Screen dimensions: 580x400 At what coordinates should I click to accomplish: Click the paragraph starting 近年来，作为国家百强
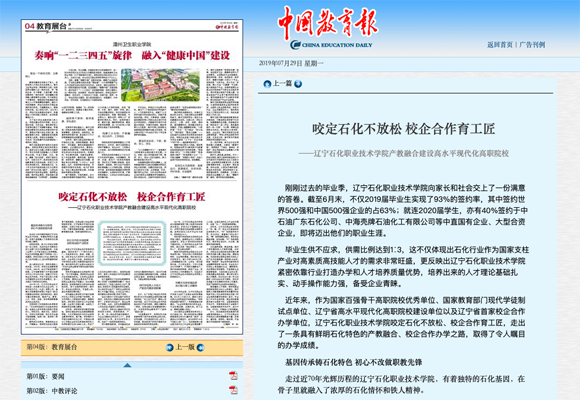point(402,323)
